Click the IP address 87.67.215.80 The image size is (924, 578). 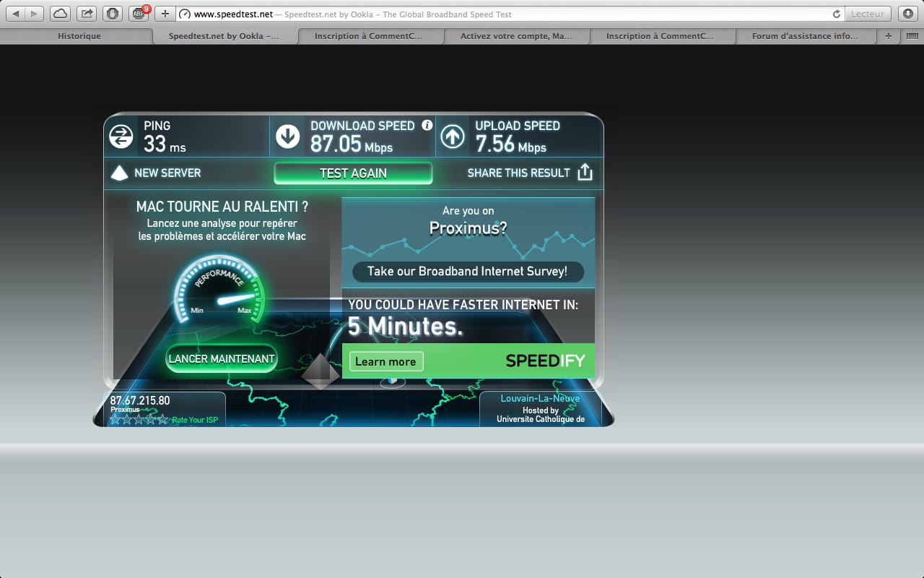[x=140, y=400]
